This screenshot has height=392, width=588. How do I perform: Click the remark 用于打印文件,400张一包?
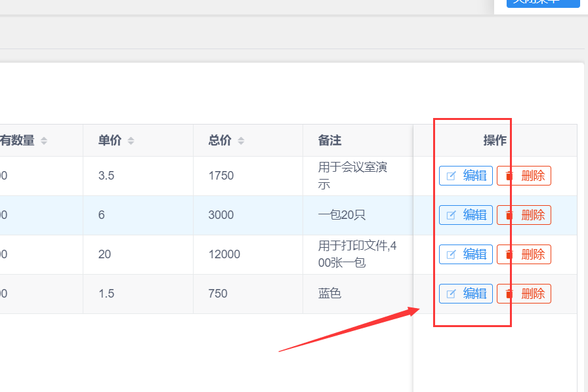[x=358, y=254]
